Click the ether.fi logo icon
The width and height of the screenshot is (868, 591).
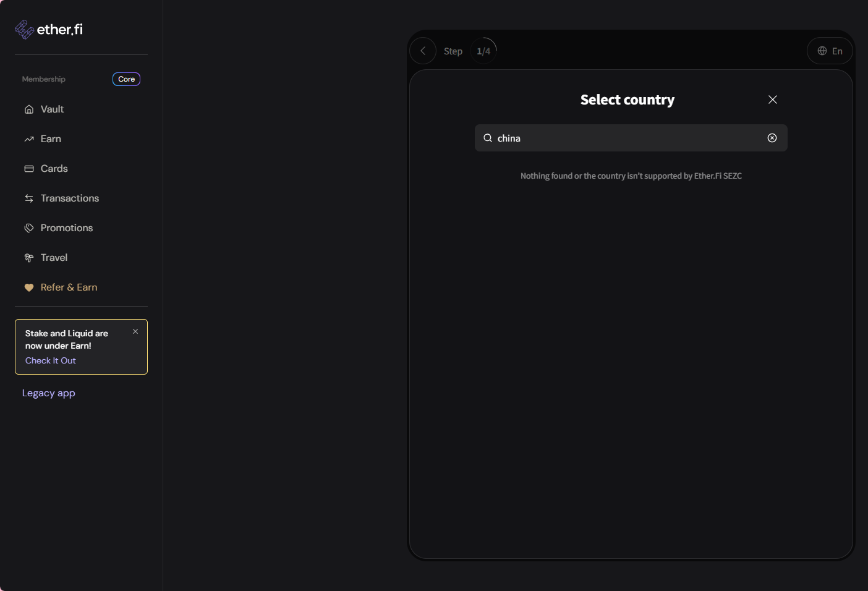pos(24,29)
